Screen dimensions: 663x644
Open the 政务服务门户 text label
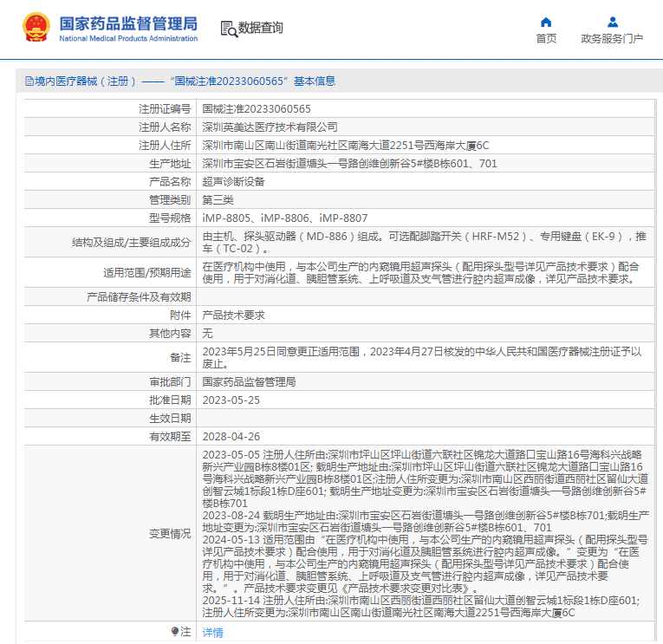(612, 39)
